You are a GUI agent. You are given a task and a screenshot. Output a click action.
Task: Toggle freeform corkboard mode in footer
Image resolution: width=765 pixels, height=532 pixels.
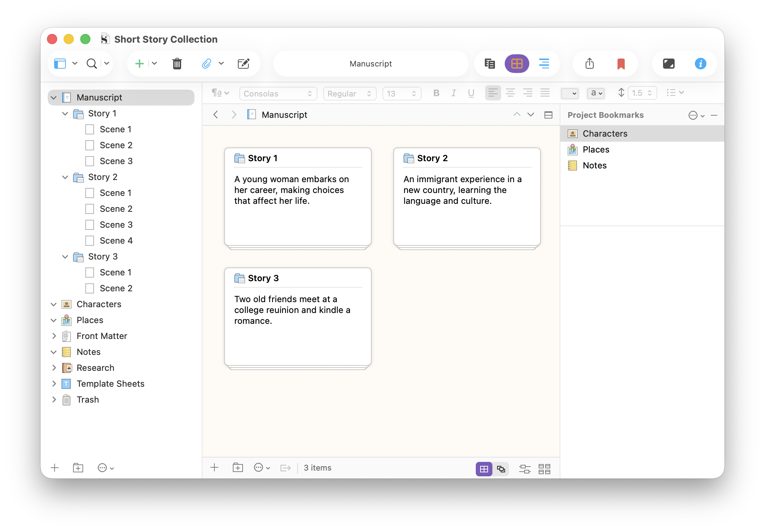tap(501, 469)
